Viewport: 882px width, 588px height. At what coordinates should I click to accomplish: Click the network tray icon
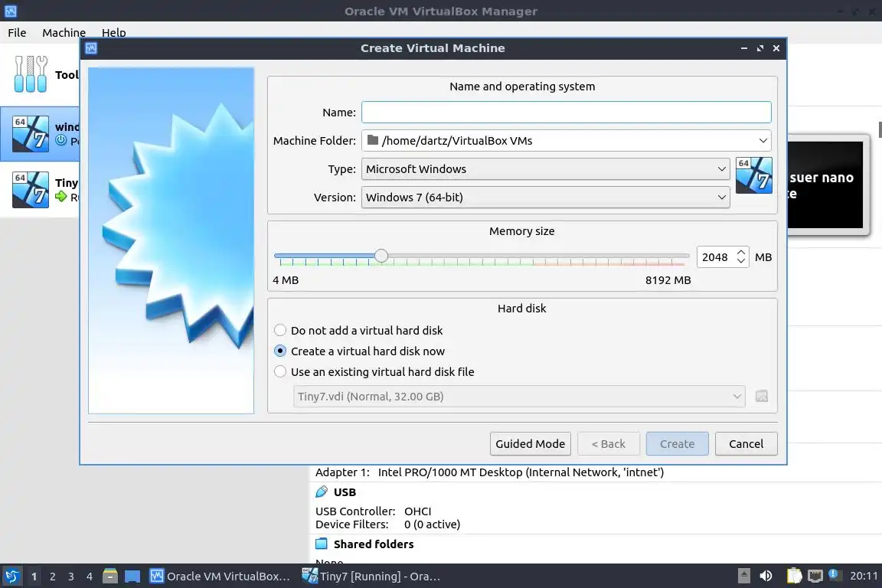tap(815, 577)
